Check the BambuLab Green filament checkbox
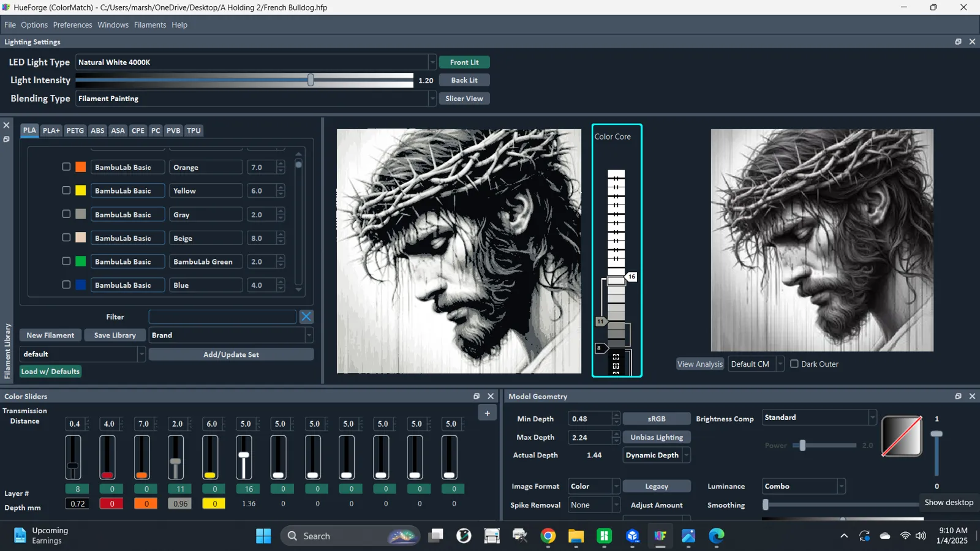980x551 pixels. click(x=66, y=261)
